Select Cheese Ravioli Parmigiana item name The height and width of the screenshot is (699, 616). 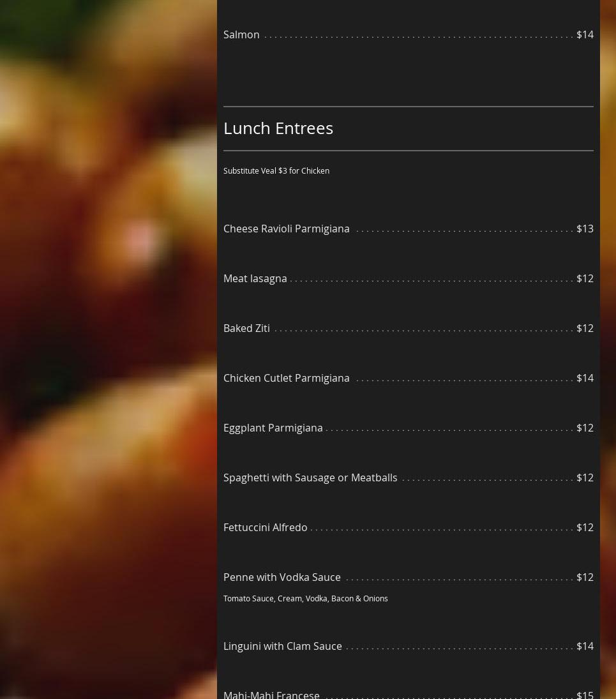click(287, 229)
